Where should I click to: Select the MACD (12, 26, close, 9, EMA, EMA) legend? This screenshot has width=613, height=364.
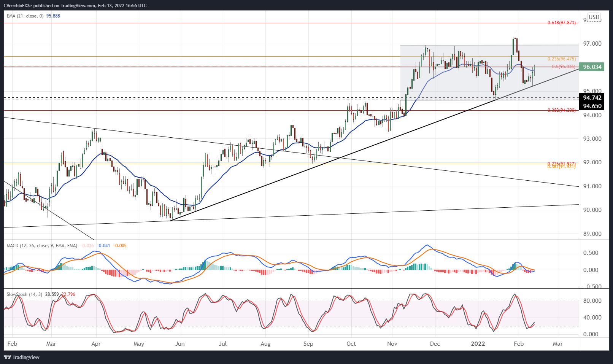click(42, 246)
